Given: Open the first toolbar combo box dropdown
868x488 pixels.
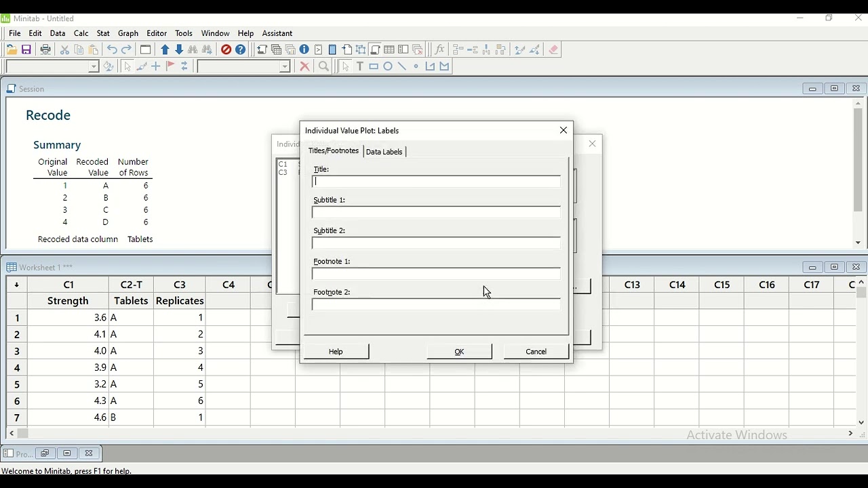Looking at the screenshot, I should point(94,66).
